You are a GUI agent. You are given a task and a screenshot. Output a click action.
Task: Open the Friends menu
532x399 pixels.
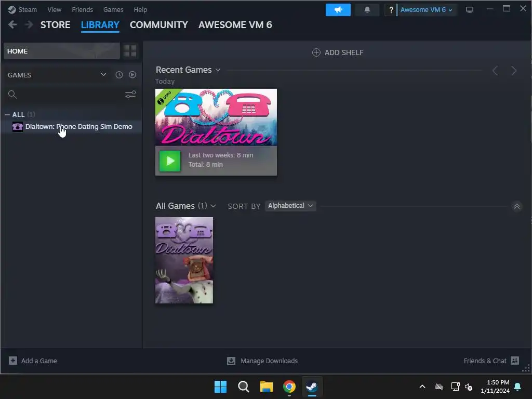(82, 10)
